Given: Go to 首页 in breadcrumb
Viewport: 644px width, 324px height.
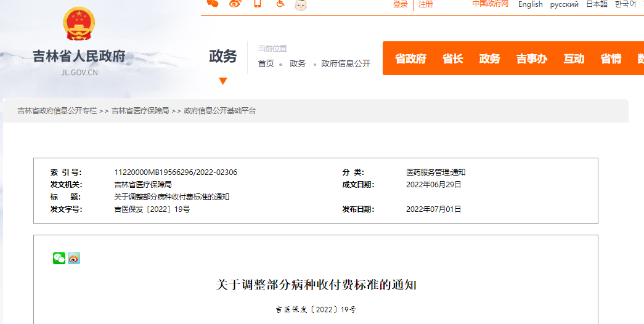Looking at the screenshot, I should pos(266,63).
